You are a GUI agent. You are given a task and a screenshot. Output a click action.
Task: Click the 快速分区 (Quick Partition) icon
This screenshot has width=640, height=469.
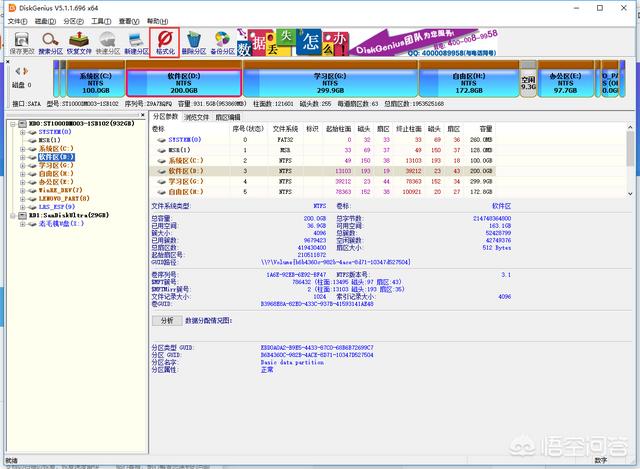[x=107, y=40]
